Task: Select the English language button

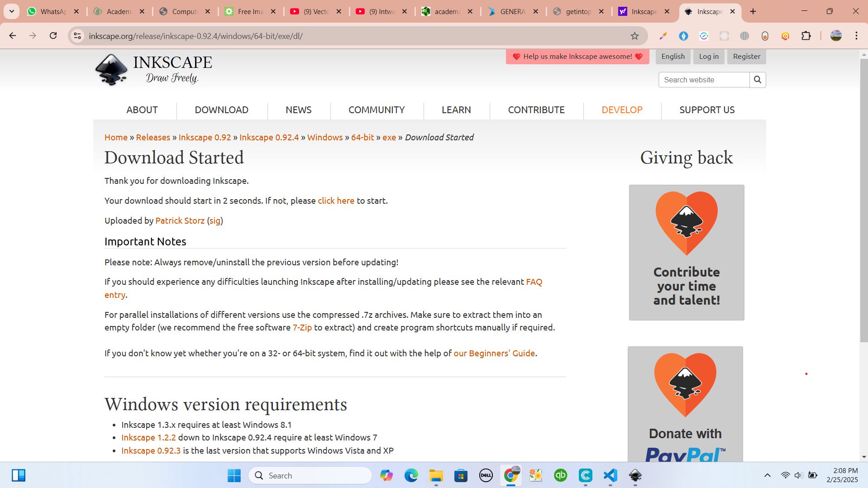Action: 673,57
